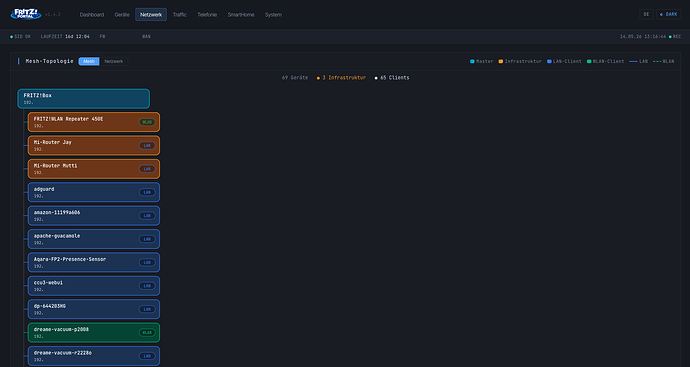
Task: Click the WLAN-Client legend entry
Action: tap(606, 61)
